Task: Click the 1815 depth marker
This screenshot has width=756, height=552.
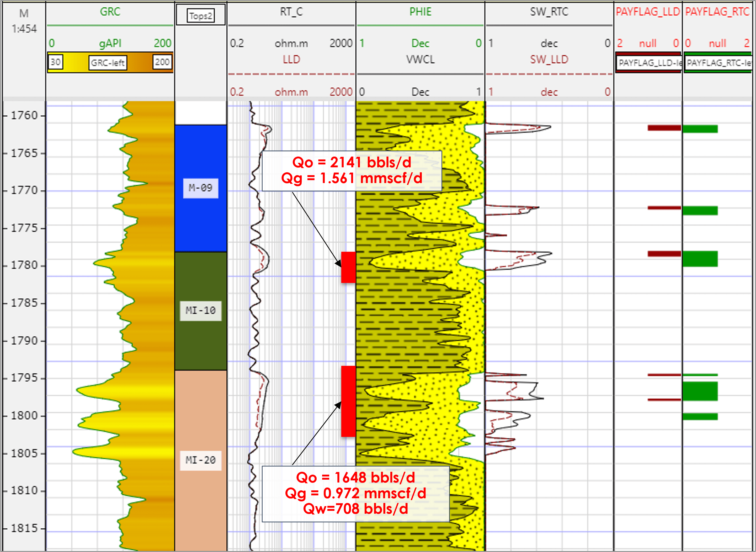Action: tap(24, 528)
